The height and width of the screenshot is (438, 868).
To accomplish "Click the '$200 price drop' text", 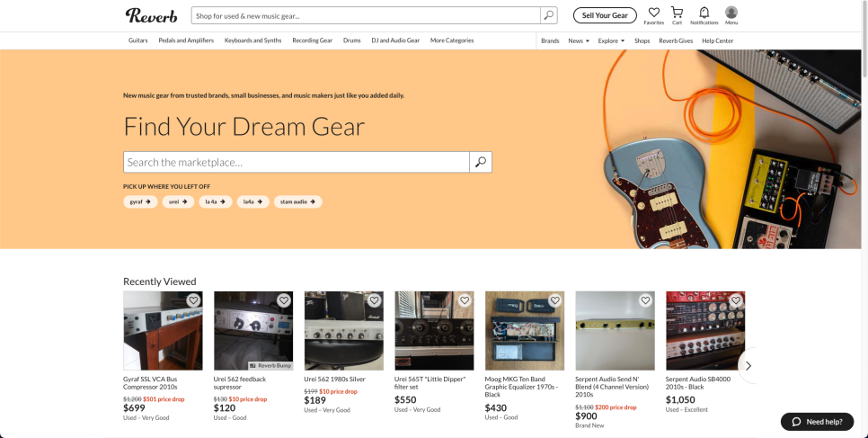I will click(616, 407).
